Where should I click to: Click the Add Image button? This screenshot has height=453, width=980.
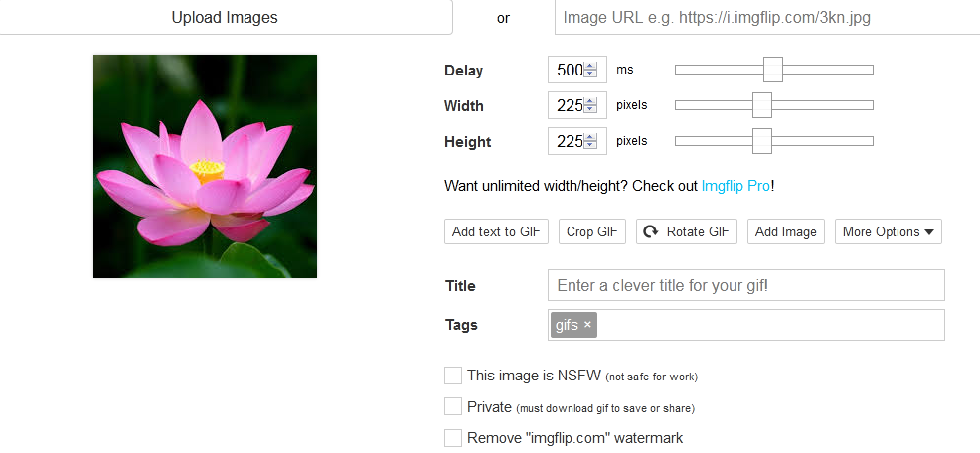pyautogui.click(x=785, y=231)
